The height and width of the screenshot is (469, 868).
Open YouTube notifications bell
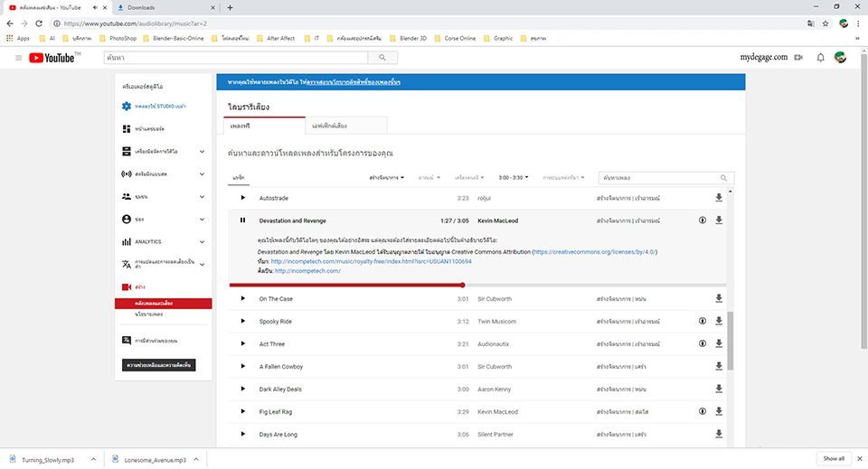820,58
